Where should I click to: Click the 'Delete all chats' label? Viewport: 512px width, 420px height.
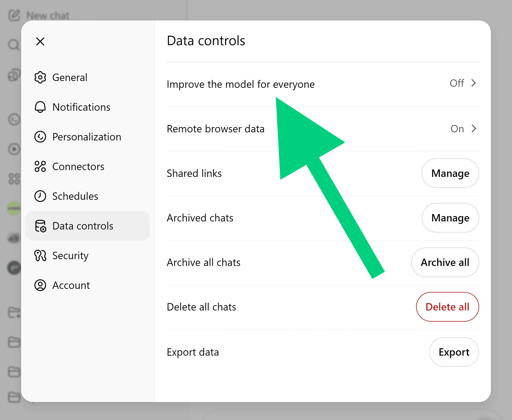201,307
